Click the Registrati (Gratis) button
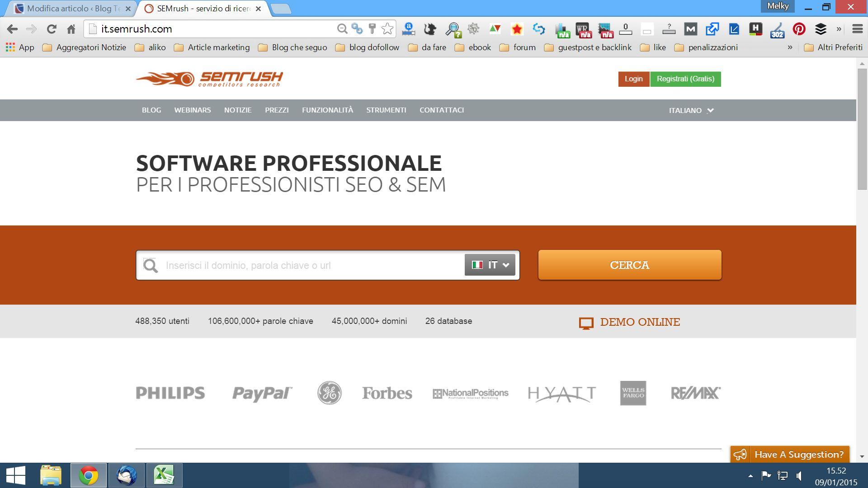Screen dimensions: 868x488 [x=685, y=79]
